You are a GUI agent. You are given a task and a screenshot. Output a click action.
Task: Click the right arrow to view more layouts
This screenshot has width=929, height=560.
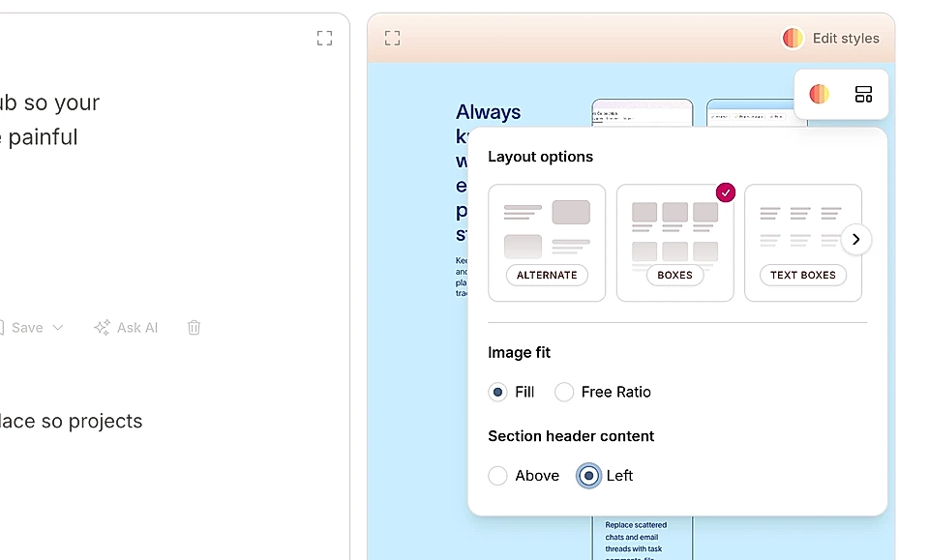tap(855, 239)
